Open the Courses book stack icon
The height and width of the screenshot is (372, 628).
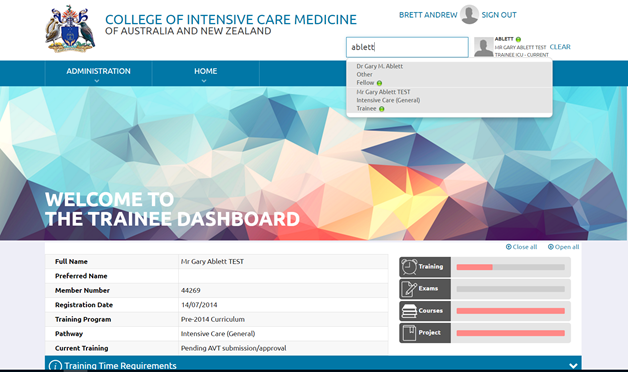pos(409,311)
